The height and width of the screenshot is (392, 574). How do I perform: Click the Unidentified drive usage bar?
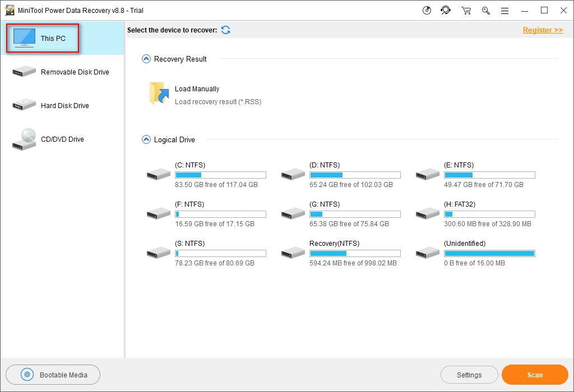489,254
